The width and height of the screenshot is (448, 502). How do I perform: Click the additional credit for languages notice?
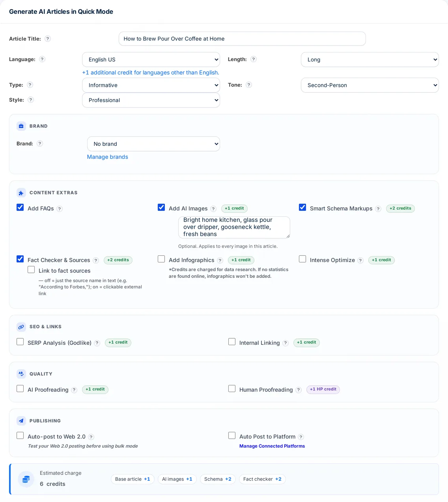pos(151,73)
